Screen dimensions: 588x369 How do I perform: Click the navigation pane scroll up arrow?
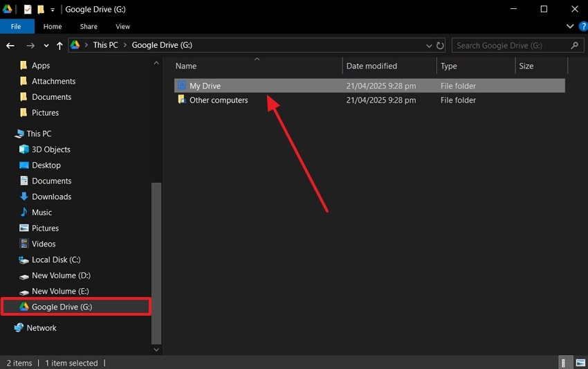click(x=156, y=63)
